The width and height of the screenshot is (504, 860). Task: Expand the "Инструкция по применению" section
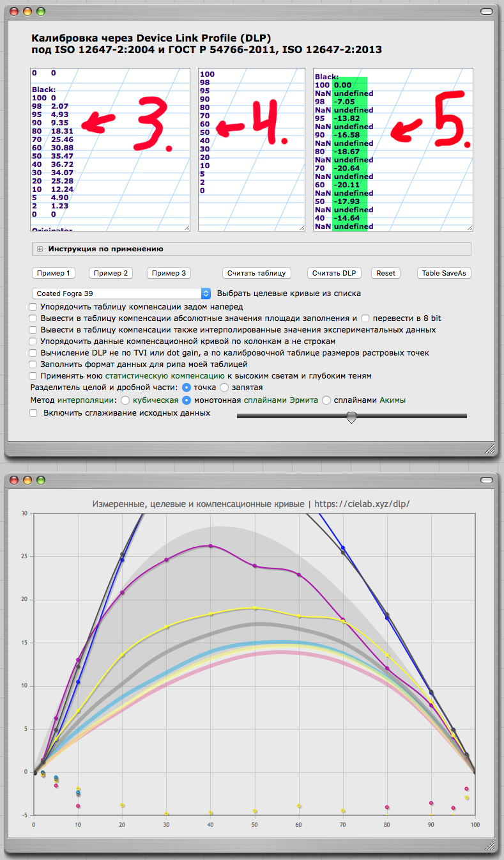tap(40, 249)
